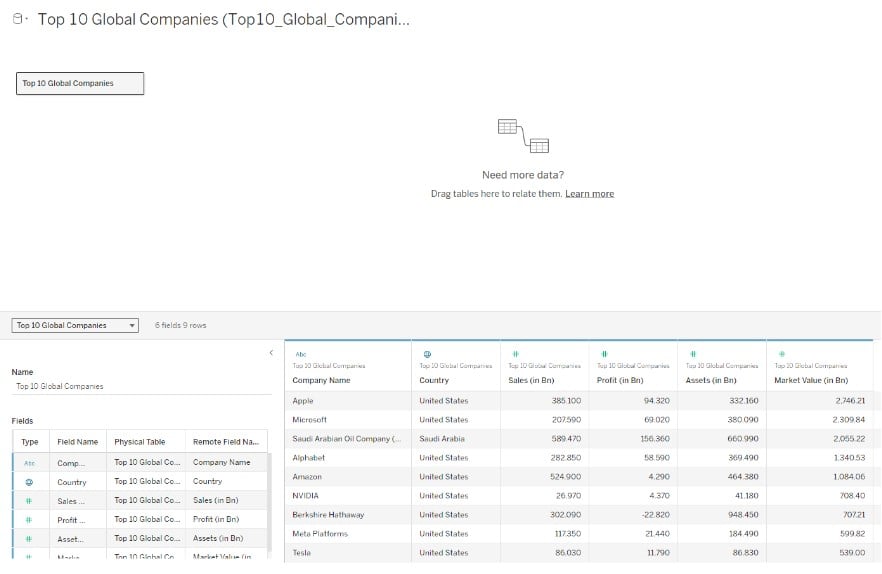Click the Field Name column header
This screenshot has height=574, width=882.
coord(78,442)
